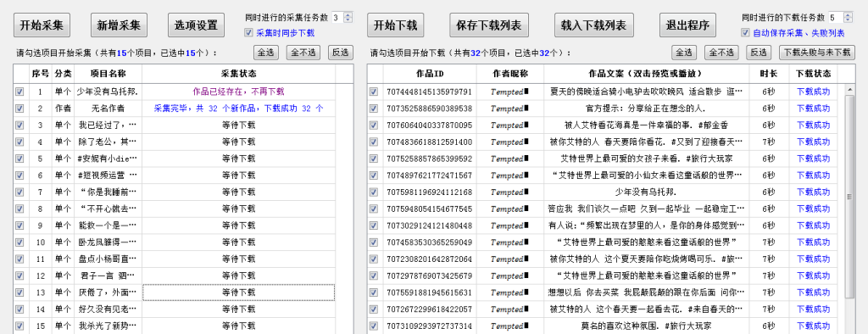868x334 pixels.
Task: Select 作品ID 7072672299618422057
Action: click(430, 309)
